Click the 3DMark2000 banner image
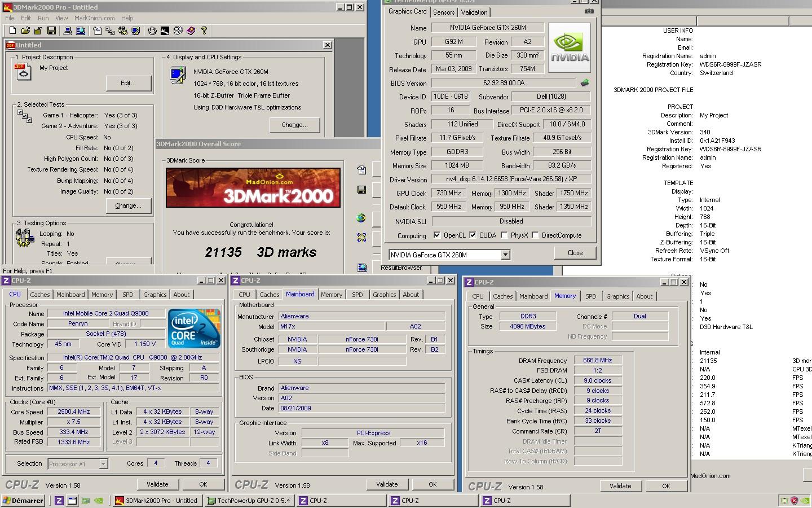 tap(253, 187)
